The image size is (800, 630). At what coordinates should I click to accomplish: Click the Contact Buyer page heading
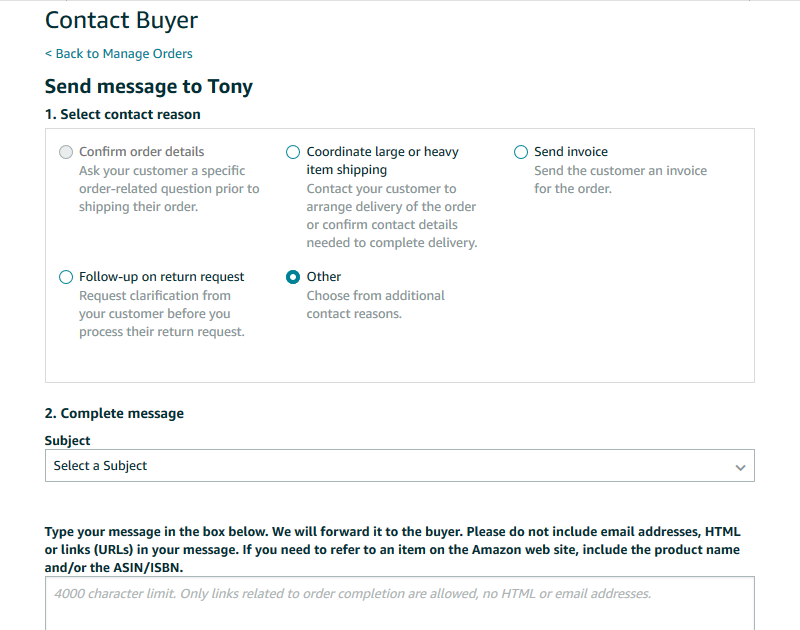click(x=121, y=20)
